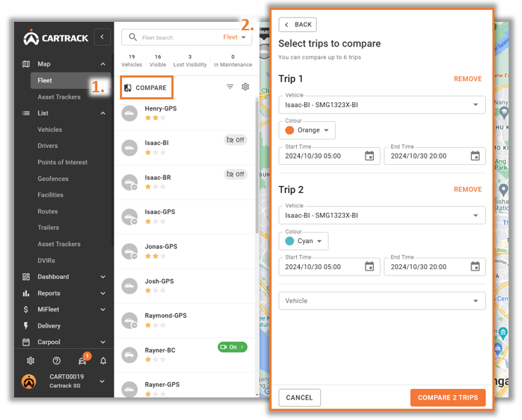The height and width of the screenshot is (420, 522).
Task: Select Fleet in the sidebar
Action: 71,80
